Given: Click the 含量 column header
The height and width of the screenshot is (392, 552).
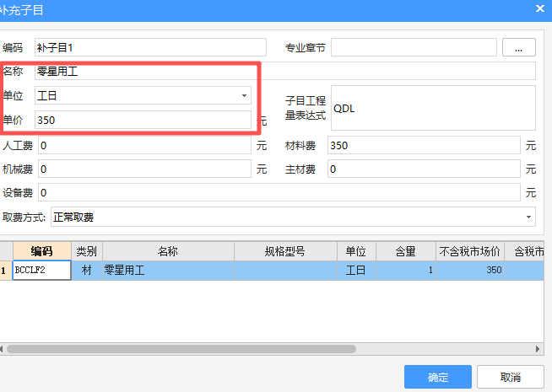Looking at the screenshot, I should 406,251.
